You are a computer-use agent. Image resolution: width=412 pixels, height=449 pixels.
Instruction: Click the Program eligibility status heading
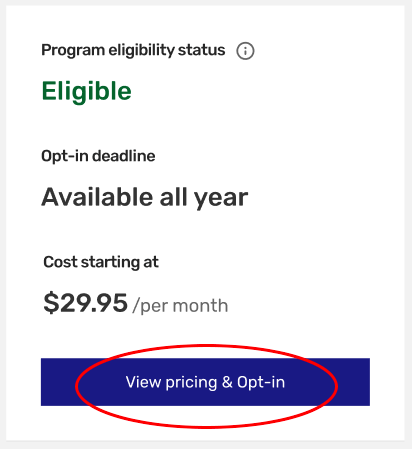(x=133, y=51)
